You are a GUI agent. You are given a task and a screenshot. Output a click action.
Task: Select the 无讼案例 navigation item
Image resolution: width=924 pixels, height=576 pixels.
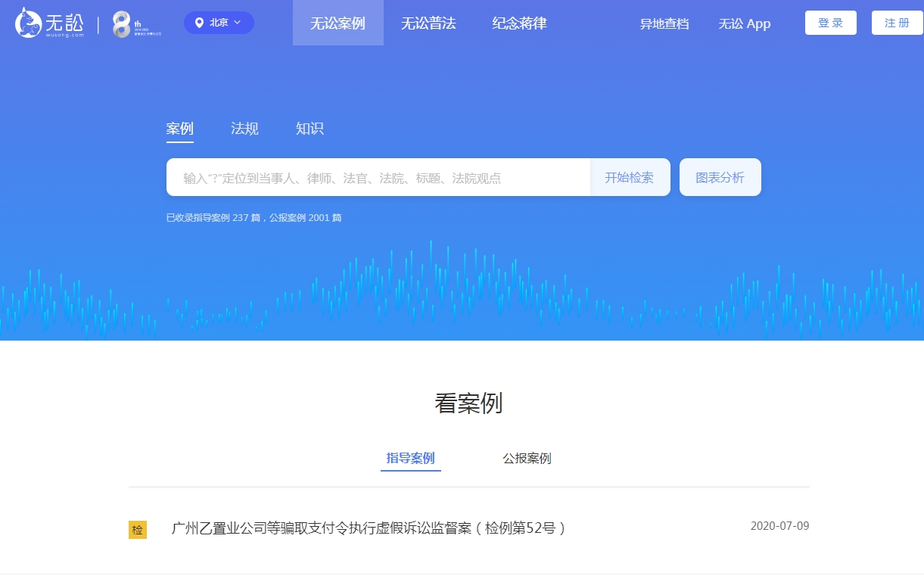[x=338, y=23]
